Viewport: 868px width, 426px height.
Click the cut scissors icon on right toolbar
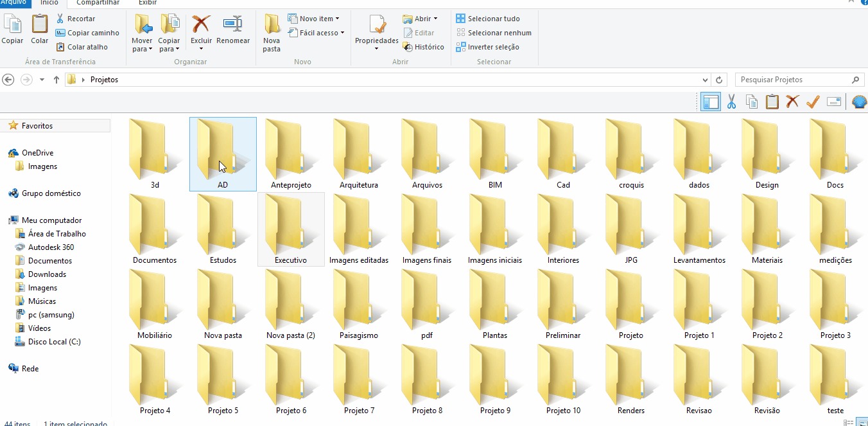coord(731,101)
